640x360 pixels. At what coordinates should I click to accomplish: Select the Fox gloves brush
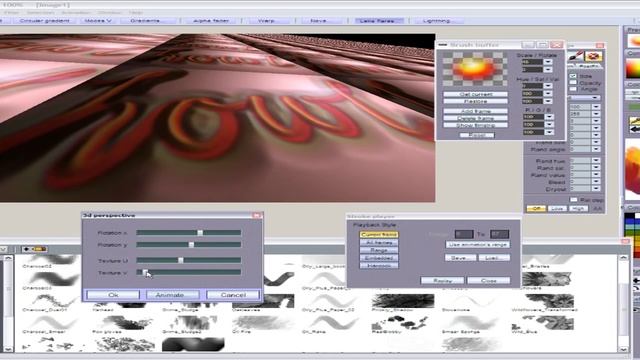(122, 323)
